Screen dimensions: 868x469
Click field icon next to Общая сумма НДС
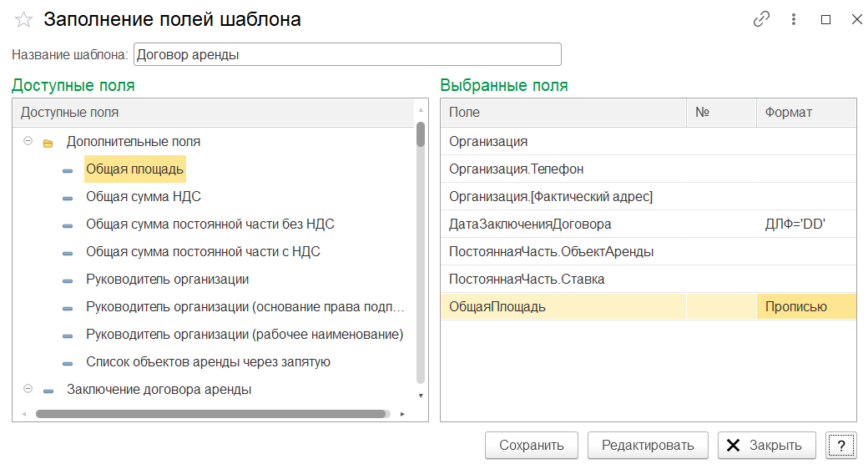tap(68, 198)
